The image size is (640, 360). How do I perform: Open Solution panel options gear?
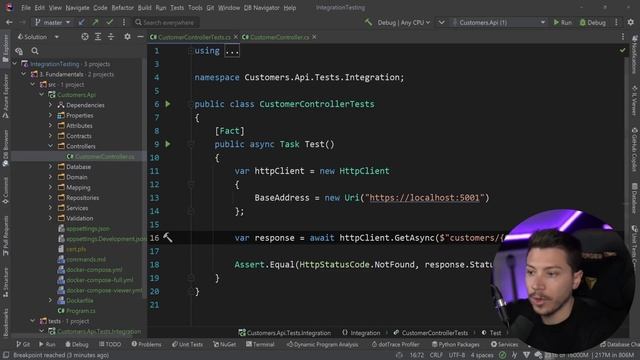point(127,37)
